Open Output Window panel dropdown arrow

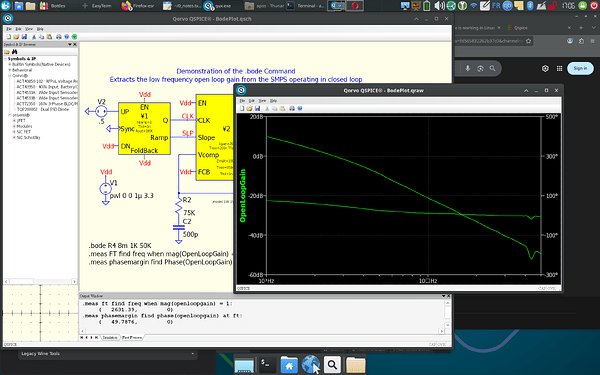click(443, 296)
